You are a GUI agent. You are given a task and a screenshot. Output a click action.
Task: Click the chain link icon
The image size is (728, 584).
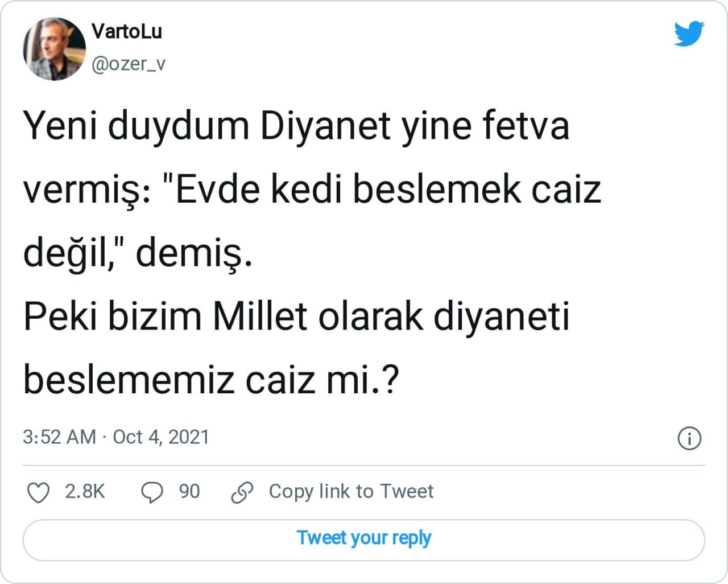pyautogui.click(x=242, y=492)
